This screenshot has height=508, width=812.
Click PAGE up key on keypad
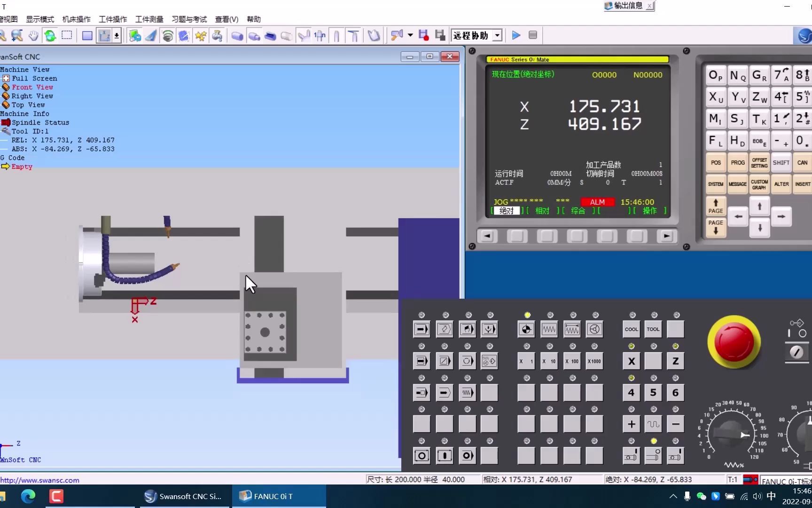tap(716, 206)
